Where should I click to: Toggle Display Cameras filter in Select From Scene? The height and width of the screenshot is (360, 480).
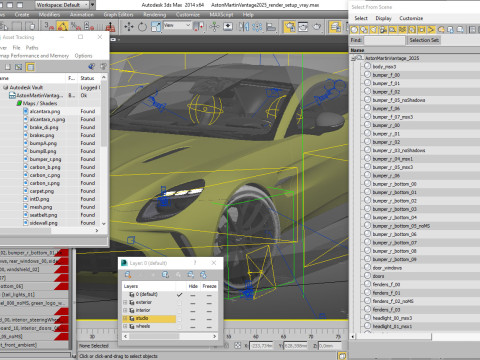(x=383, y=30)
